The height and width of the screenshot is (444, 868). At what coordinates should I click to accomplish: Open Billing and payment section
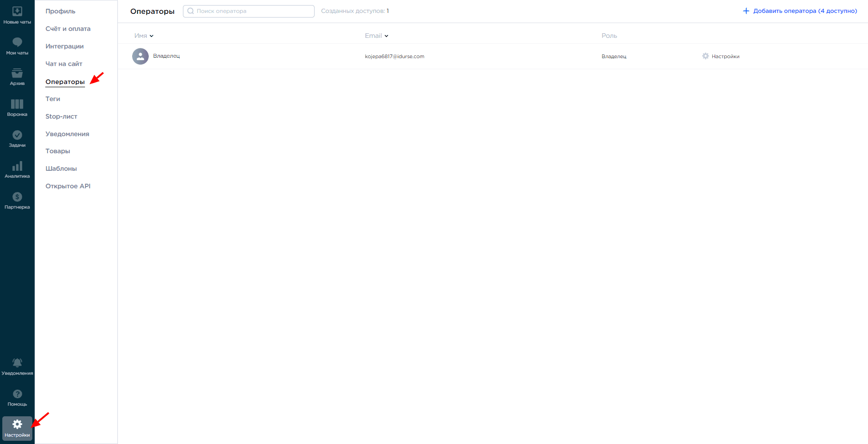[x=68, y=29]
